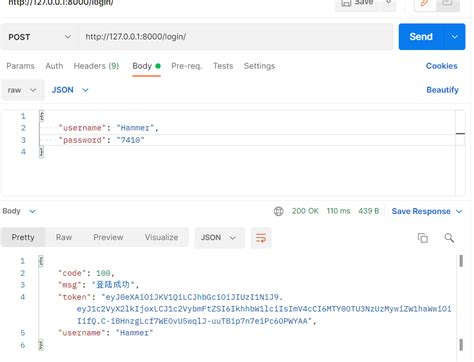Open the raw body type dropdown

(22, 90)
